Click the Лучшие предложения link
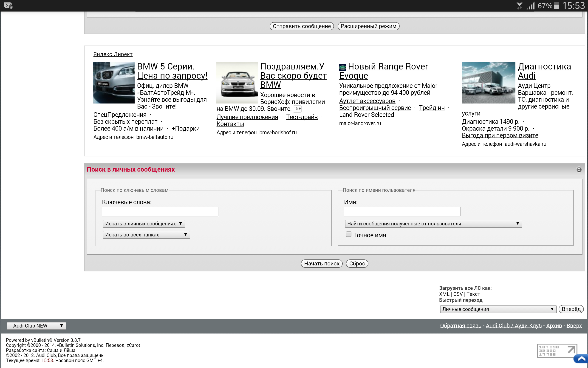This screenshot has height=368, width=588. pyautogui.click(x=247, y=117)
